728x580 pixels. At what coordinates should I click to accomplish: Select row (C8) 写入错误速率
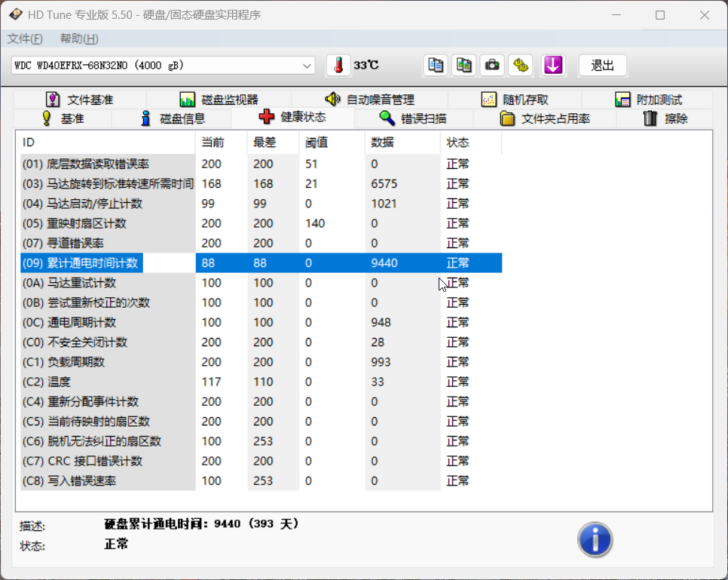click(x=262, y=481)
